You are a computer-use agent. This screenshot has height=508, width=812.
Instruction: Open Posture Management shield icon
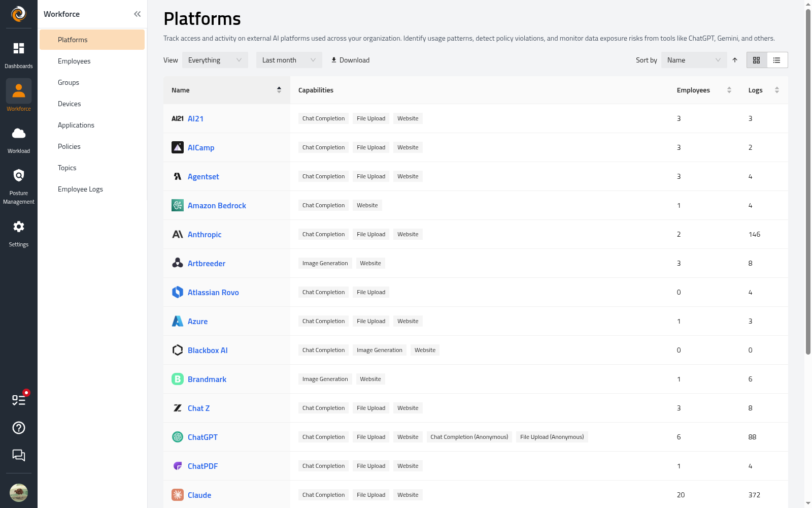[19, 175]
